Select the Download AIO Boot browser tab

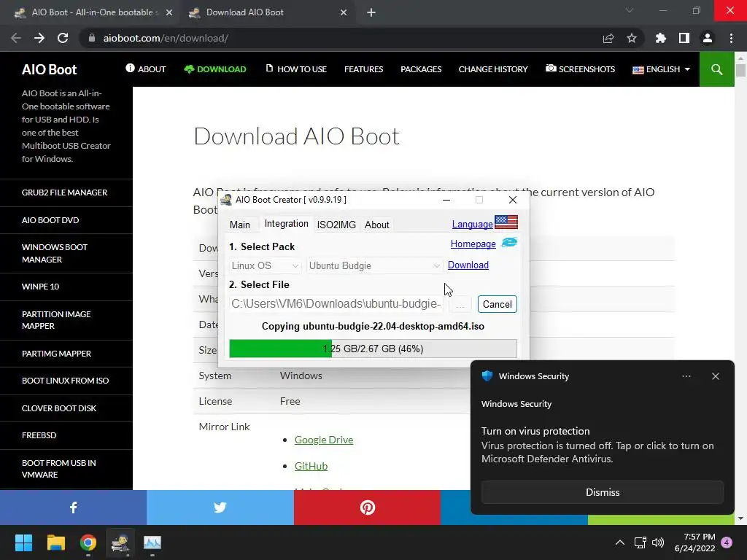267,12
